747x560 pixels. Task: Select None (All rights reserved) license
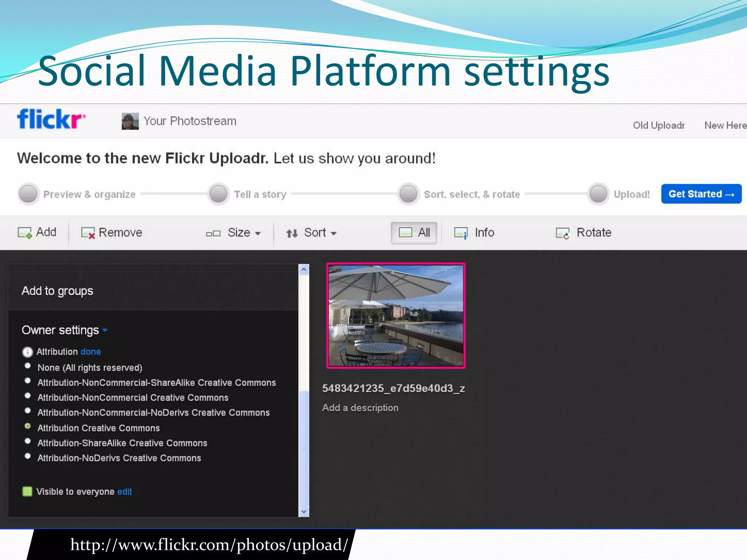27,366
